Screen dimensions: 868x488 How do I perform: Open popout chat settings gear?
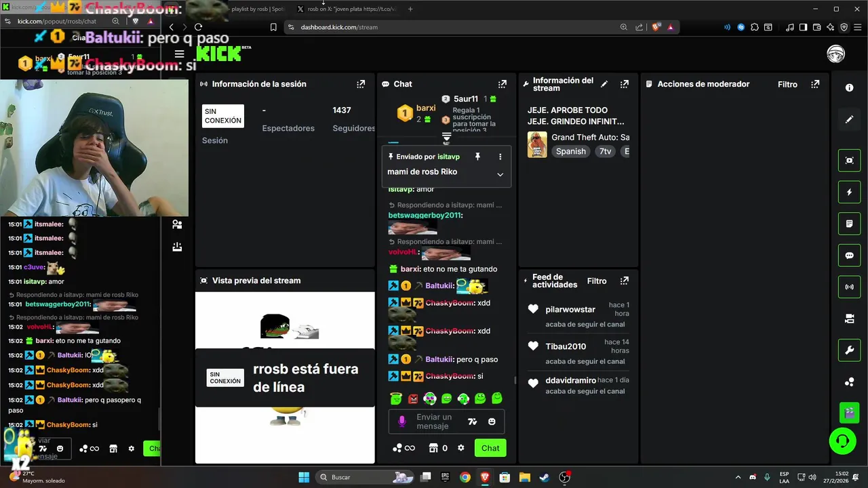(x=132, y=449)
